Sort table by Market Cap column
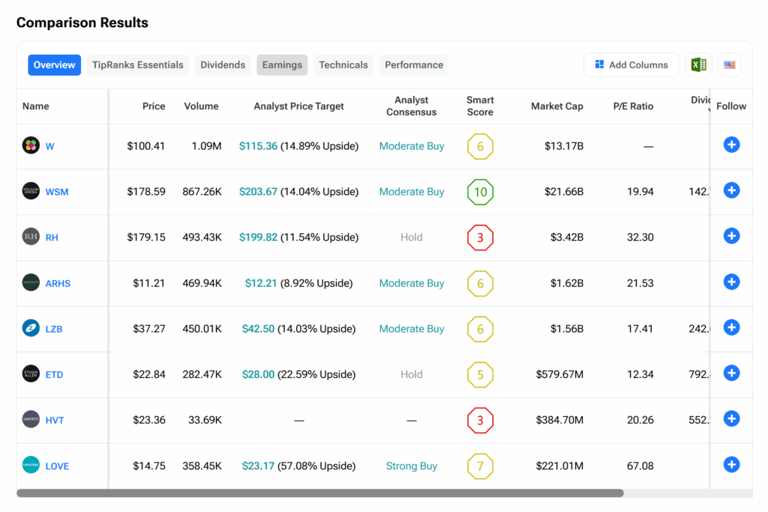The height and width of the screenshot is (512, 768). point(557,106)
